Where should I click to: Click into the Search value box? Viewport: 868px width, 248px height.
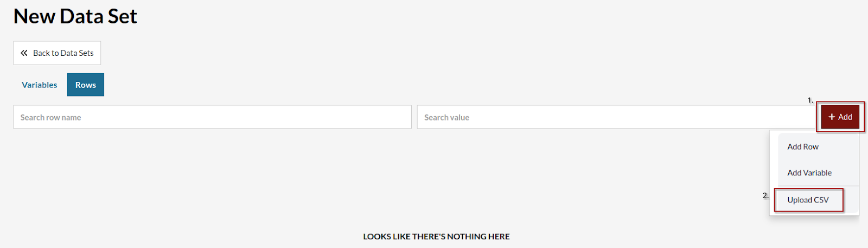(616, 117)
